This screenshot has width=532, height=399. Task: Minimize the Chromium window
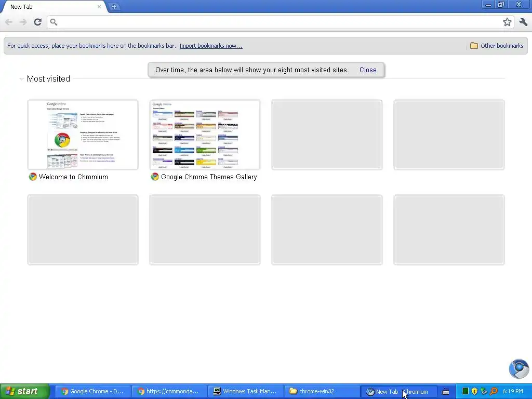coord(488,5)
